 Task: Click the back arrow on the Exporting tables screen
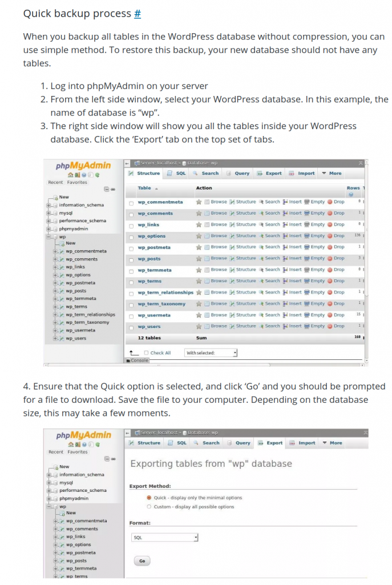click(x=127, y=433)
